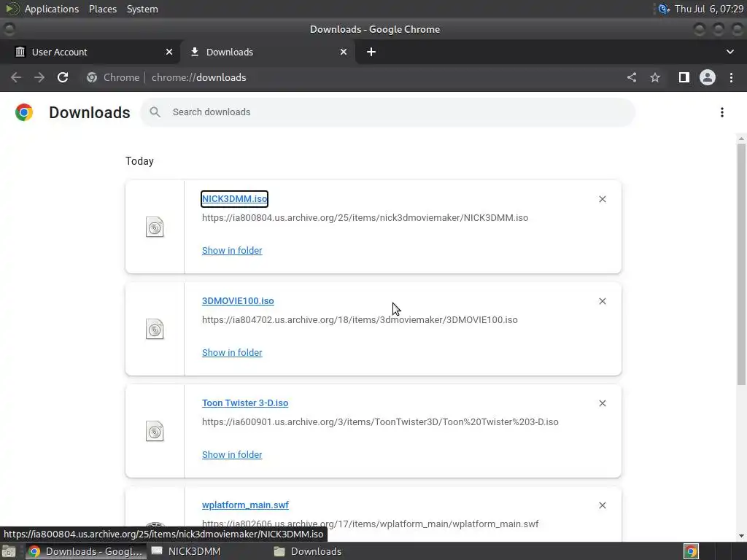Expand the tab search dropdown arrow

click(729, 52)
